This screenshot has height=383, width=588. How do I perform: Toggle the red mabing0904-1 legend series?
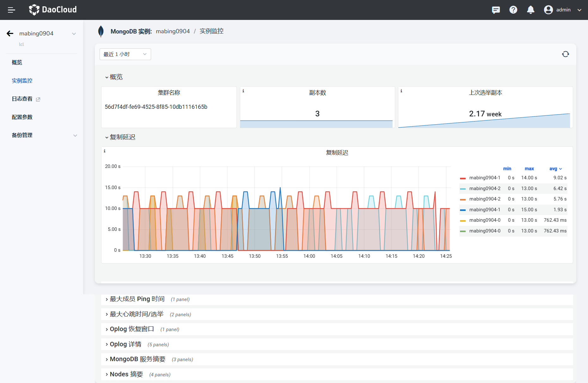484,178
